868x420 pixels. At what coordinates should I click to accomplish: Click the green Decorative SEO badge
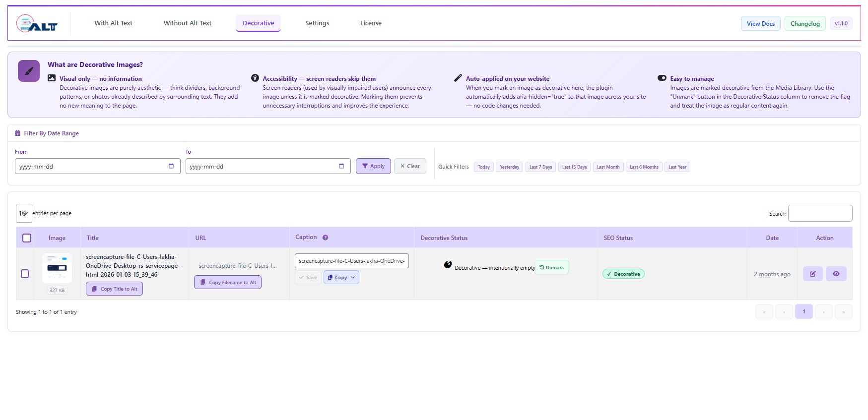pyautogui.click(x=623, y=274)
